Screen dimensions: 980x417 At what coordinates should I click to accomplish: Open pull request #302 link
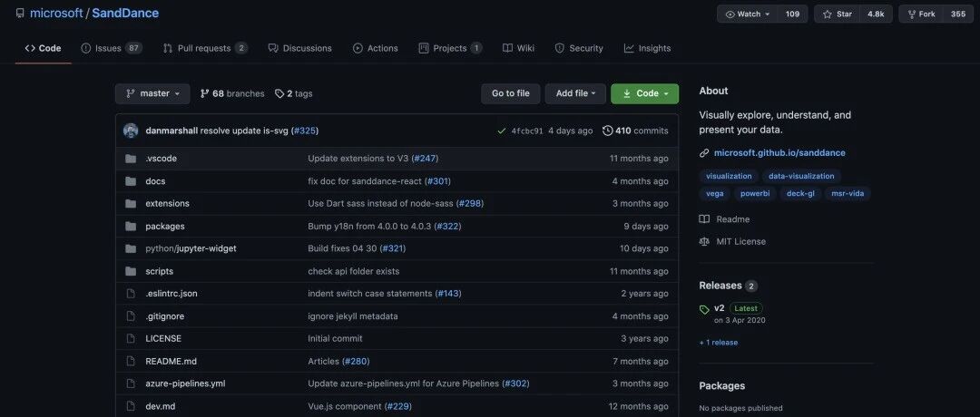tap(515, 383)
